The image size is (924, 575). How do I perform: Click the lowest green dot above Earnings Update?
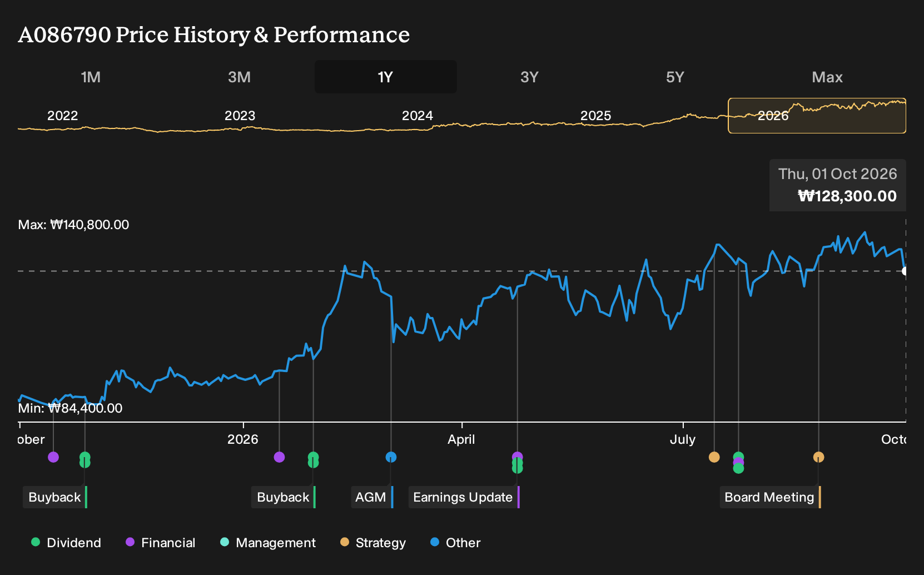click(x=518, y=468)
